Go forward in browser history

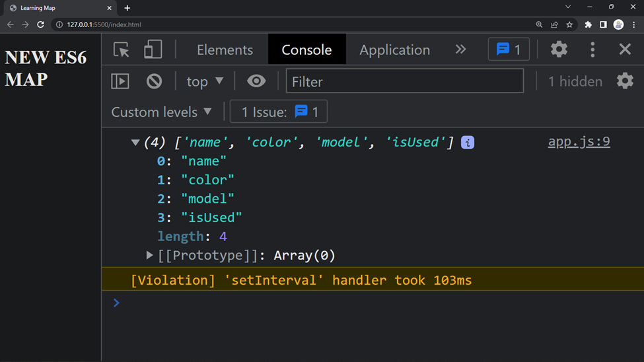(26, 24)
